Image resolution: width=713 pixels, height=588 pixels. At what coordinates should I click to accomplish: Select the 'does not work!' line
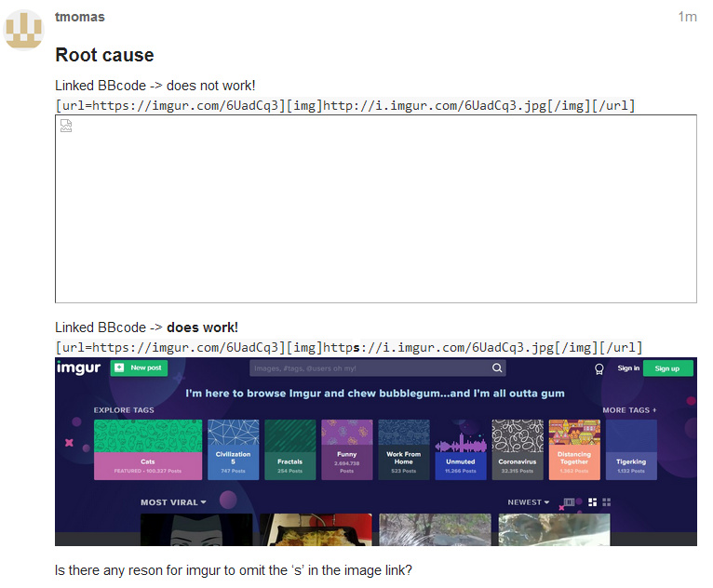pyautogui.click(x=155, y=86)
